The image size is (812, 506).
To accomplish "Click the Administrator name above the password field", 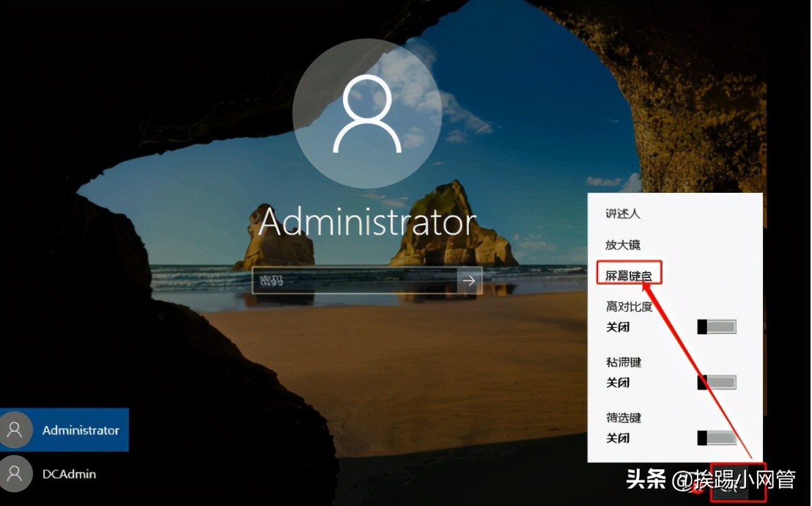I will click(366, 221).
